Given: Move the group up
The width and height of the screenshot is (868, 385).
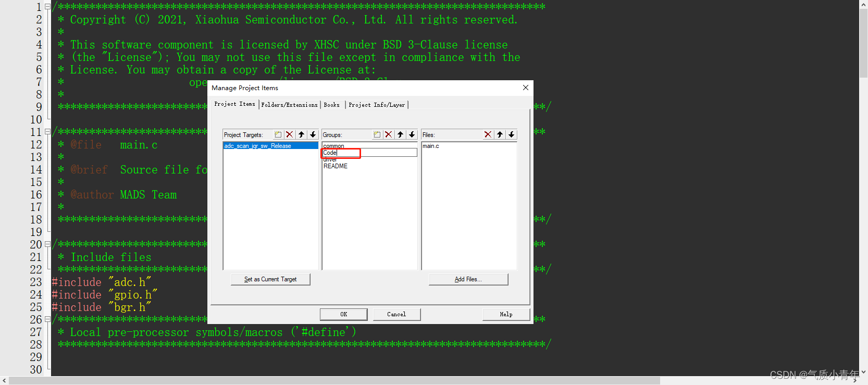Looking at the screenshot, I should [x=400, y=134].
